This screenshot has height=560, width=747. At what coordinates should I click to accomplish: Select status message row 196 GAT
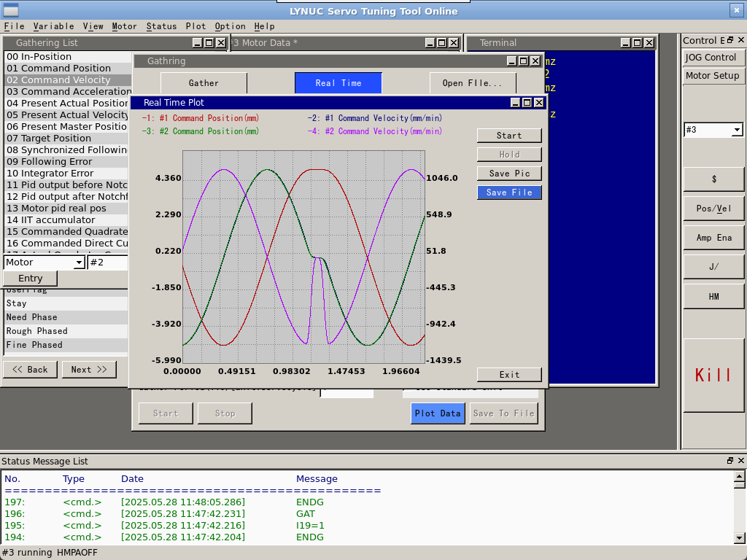[368, 514]
